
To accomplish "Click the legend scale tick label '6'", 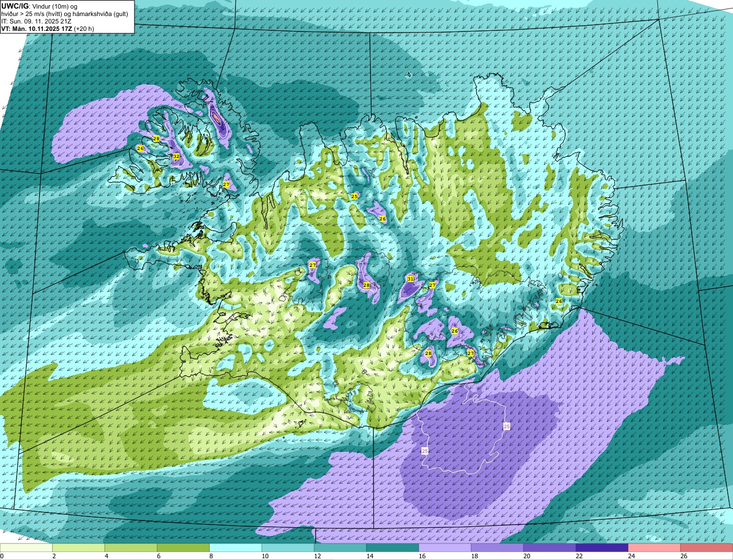I will click(x=159, y=556).
